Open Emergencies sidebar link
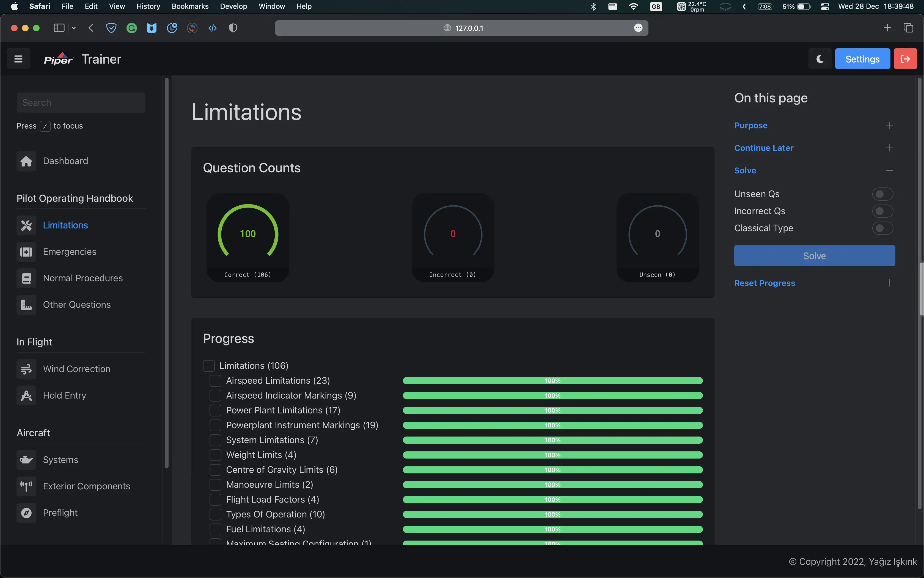 click(70, 252)
